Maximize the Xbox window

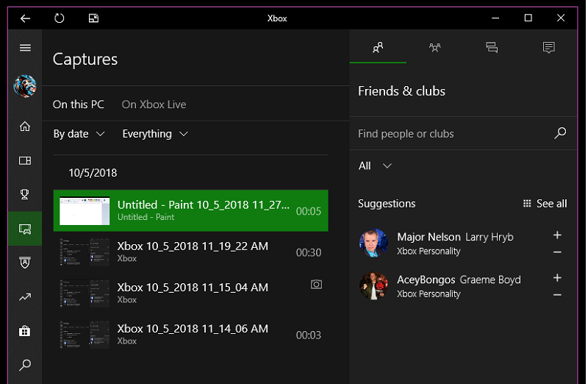[x=528, y=18]
